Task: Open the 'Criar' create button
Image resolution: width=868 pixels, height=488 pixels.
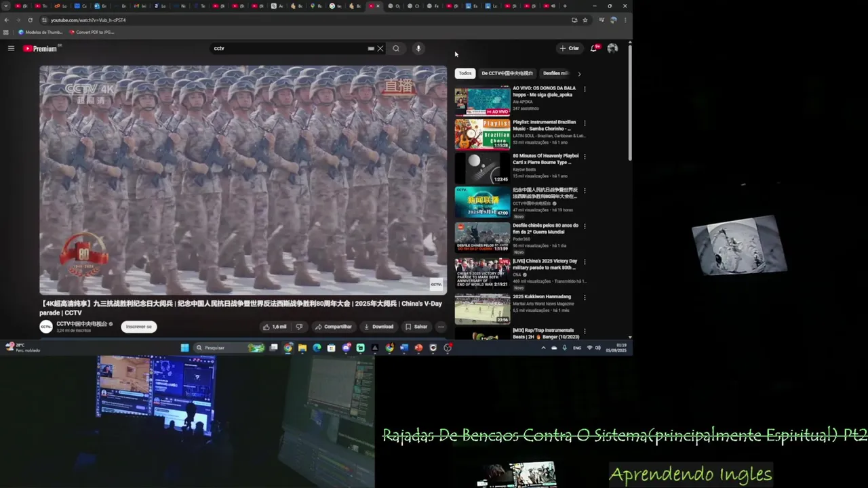Action: (x=570, y=48)
